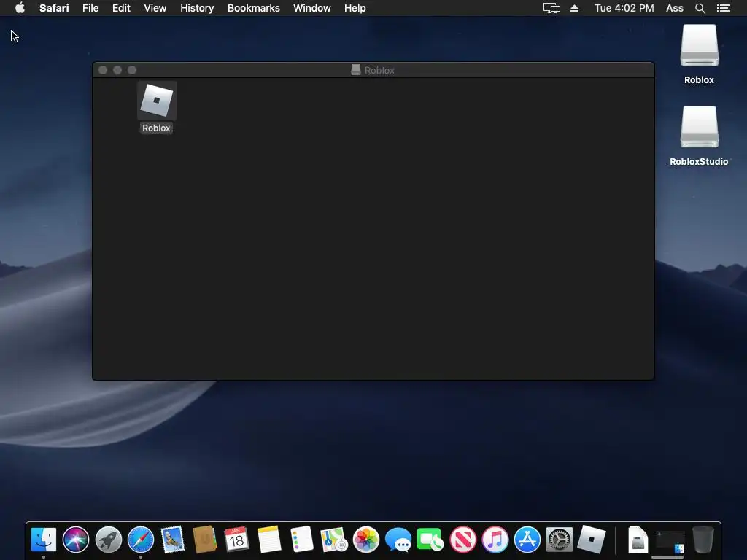Viewport: 747px width, 560px height.
Task: Close the Roblox window
Action: (103, 70)
